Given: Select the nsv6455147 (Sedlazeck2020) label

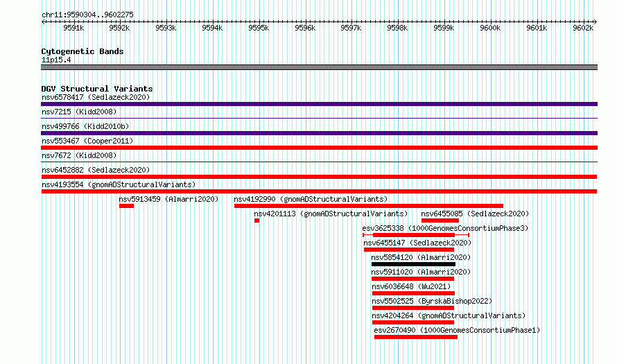Looking at the screenshot, I should pyautogui.click(x=417, y=243).
